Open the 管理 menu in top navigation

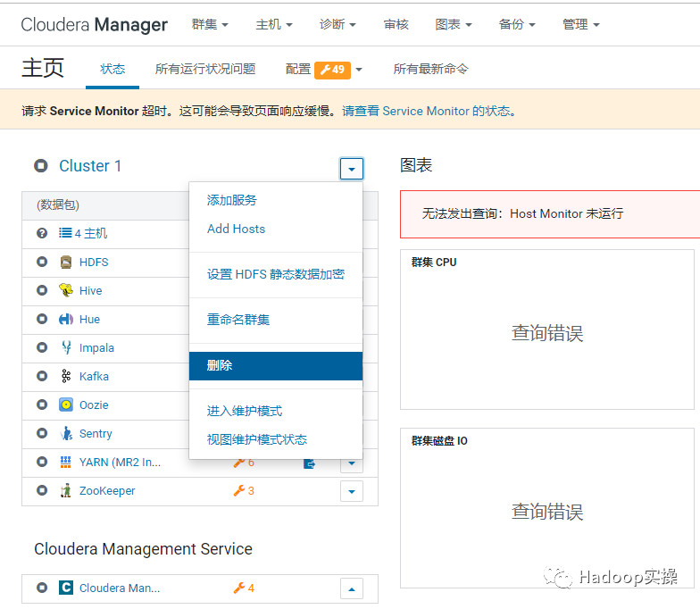click(580, 24)
